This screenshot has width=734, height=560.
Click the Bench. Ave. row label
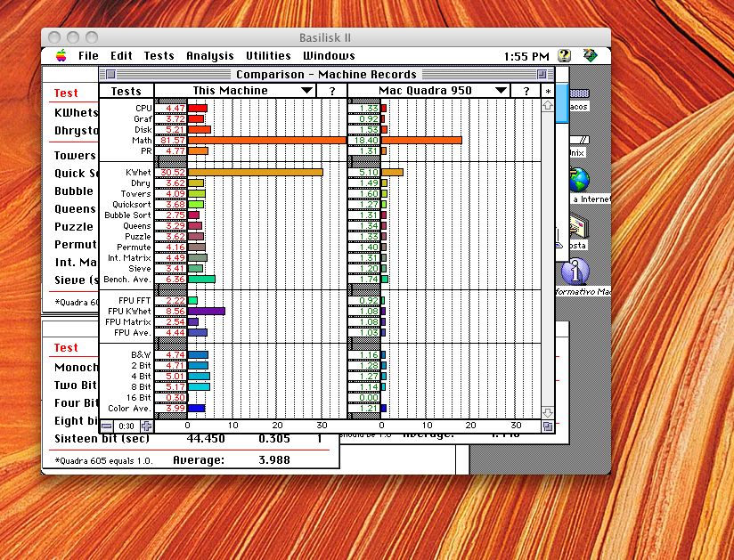pos(127,280)
